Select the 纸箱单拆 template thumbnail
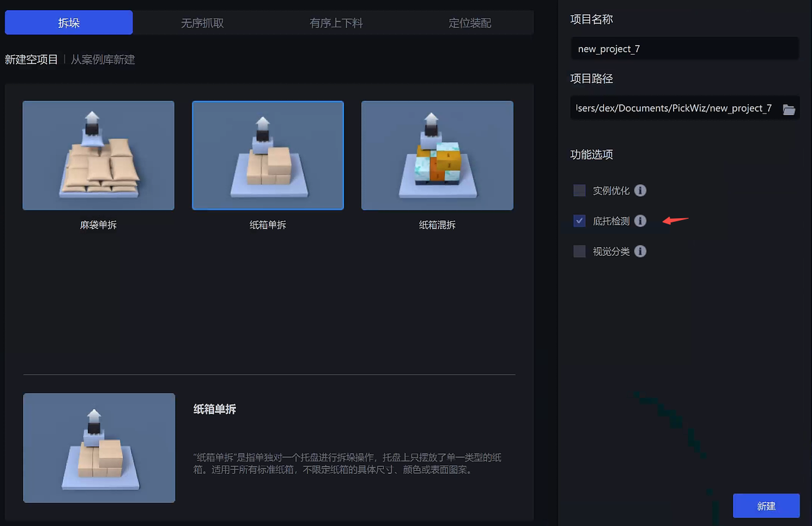Screen dimensions: 812x526 (x=268, y=155)
